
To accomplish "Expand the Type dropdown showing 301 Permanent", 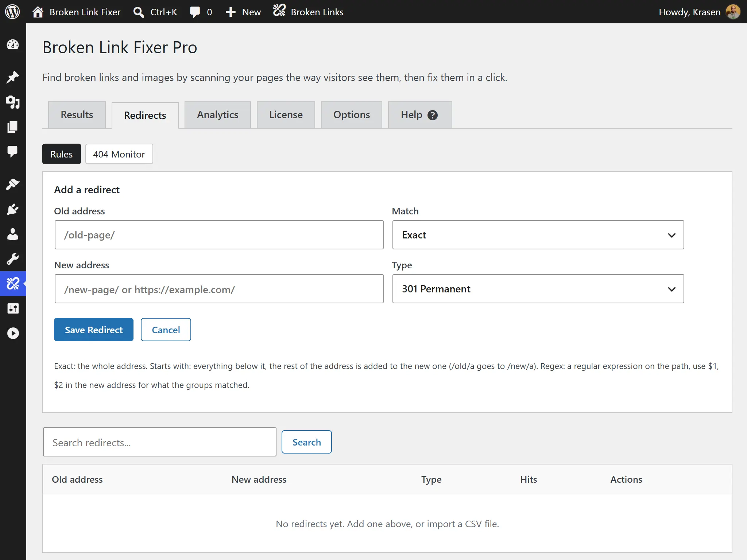I will (x=538, y=289).
